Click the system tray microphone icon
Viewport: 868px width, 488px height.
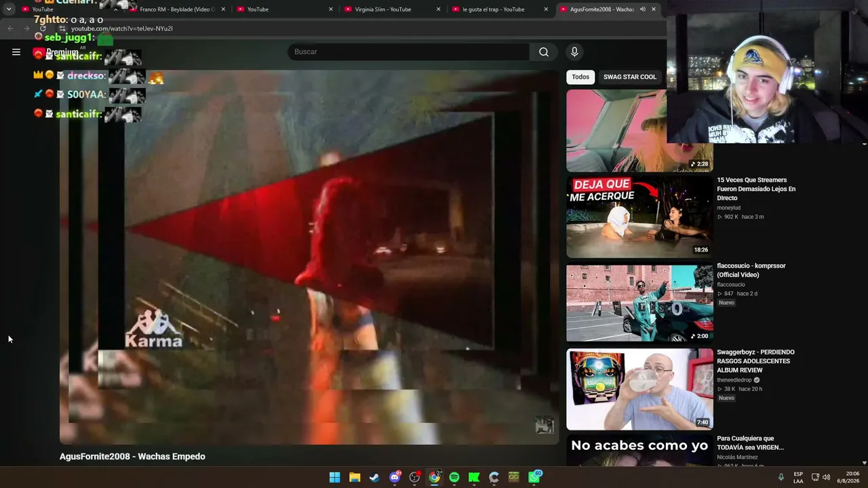coord(781,477)
